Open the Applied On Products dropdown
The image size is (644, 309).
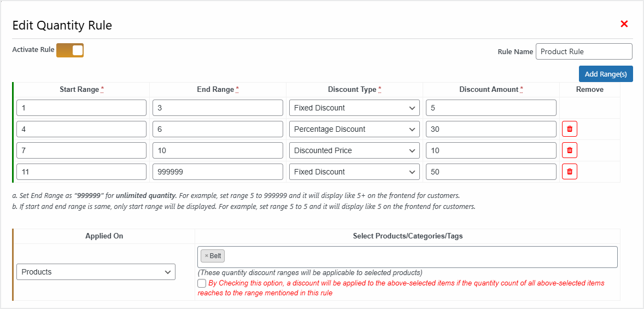tap(96, 272)
